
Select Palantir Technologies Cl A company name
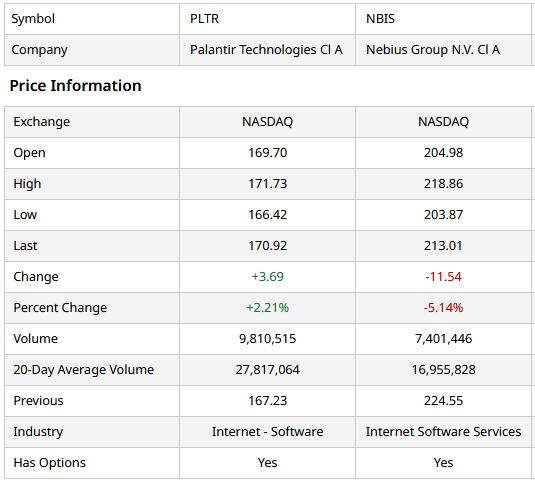(x=266, y=50)
